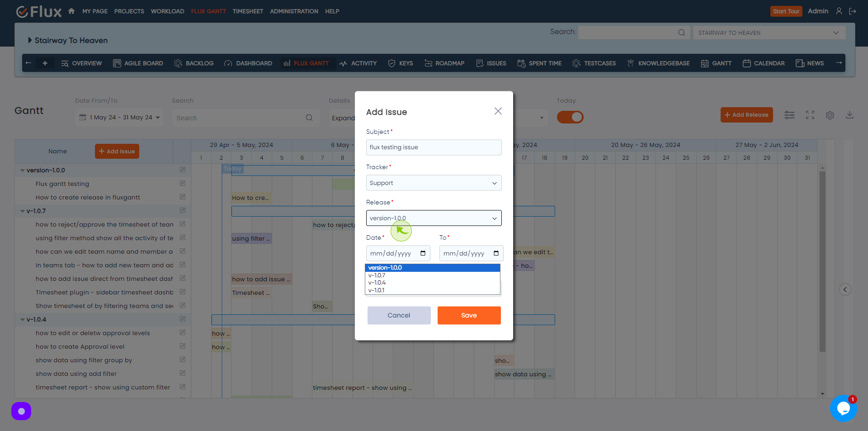Edit version-1.0.0 release row
868x431 pixels.
coord(183,170)
